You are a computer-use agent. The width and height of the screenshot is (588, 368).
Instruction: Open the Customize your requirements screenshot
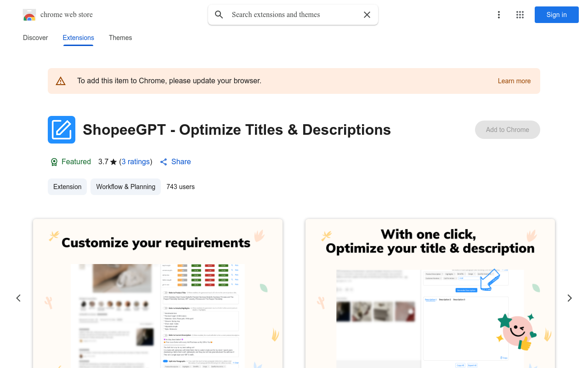(158, 293)
